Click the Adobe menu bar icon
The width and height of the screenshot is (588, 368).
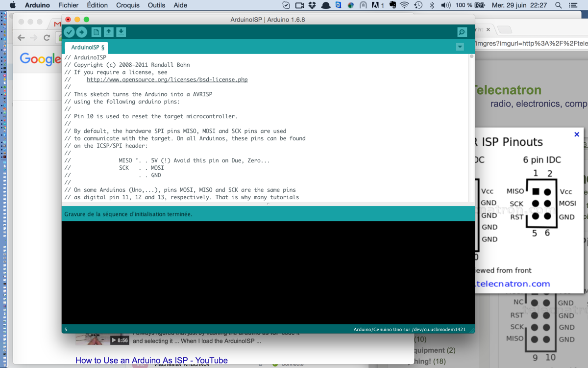click(377, 5)
